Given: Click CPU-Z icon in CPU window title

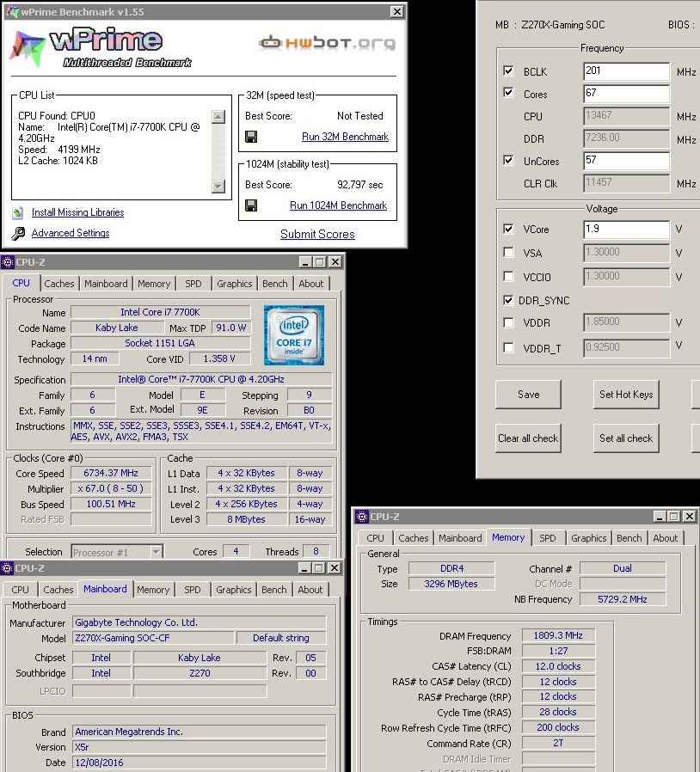Looking at the screenshot, I should pos(8,262).
